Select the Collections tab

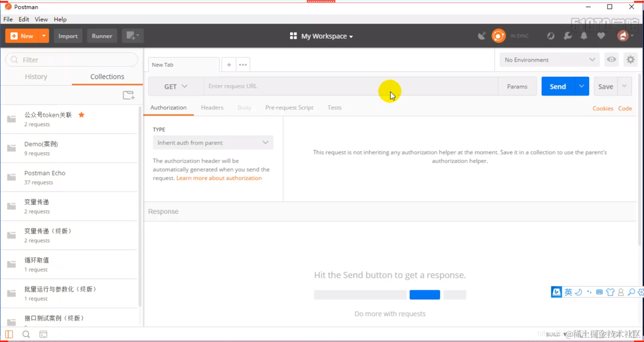click(x=107, y=76)
